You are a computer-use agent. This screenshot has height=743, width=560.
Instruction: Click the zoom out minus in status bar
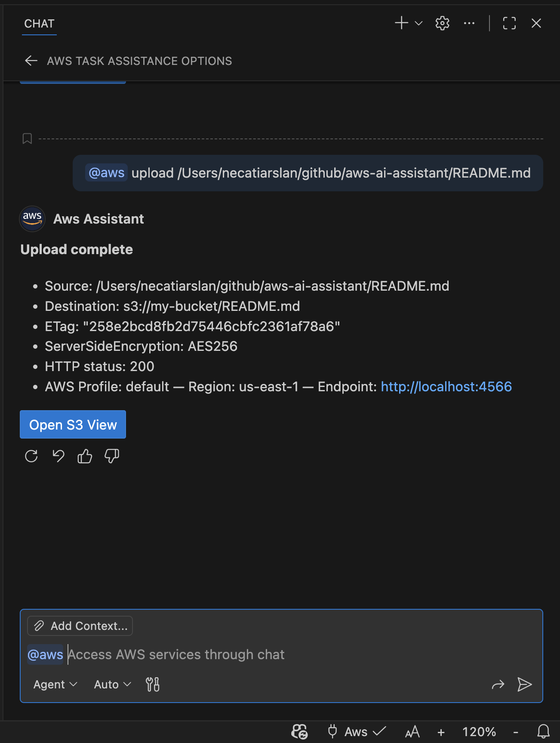point(515,732)
